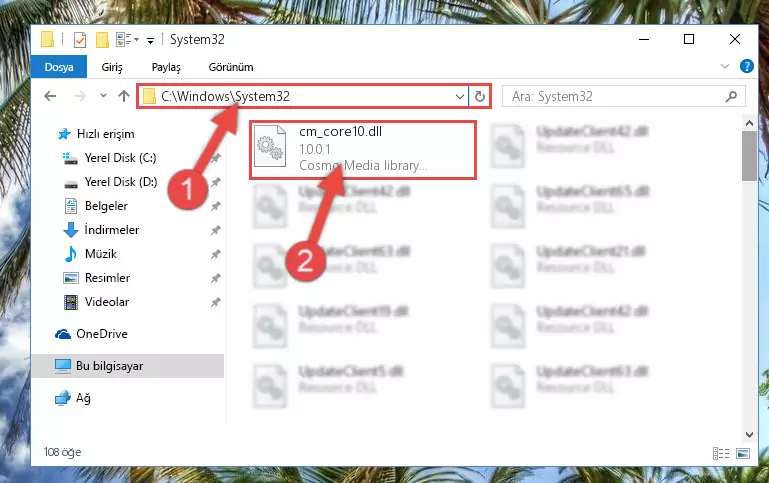769x483 pixels.
Task: Click the search magnifier icon
Action: point(731,97)
